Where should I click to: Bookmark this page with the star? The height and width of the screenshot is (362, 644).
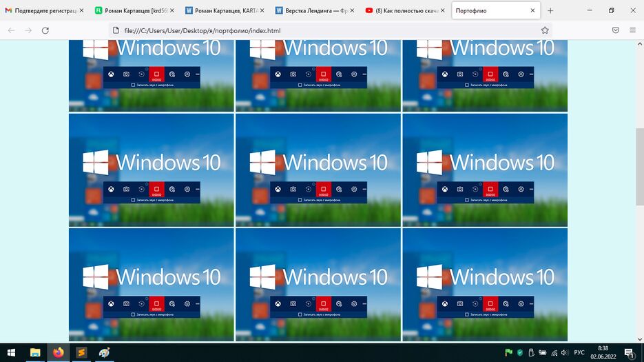tap(545, 30)
